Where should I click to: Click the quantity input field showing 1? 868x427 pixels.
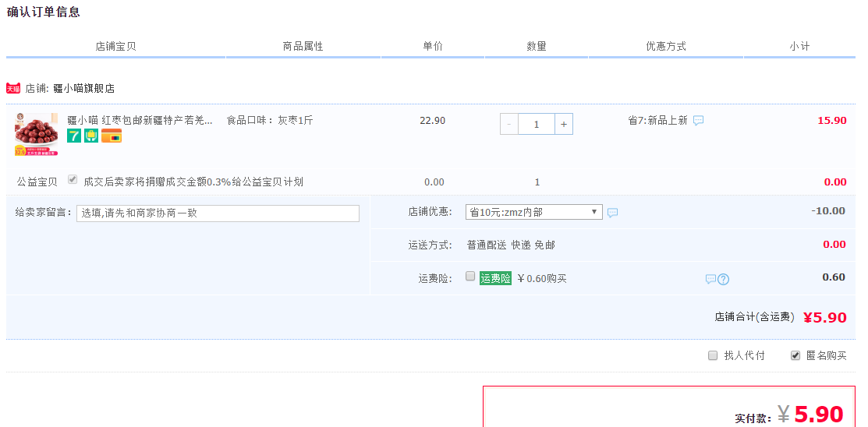(537, 124)
